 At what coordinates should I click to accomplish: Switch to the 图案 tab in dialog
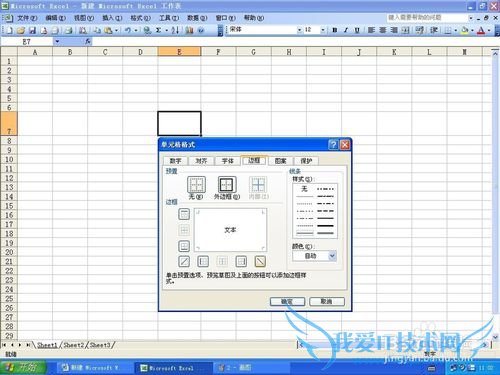point(280,161)
